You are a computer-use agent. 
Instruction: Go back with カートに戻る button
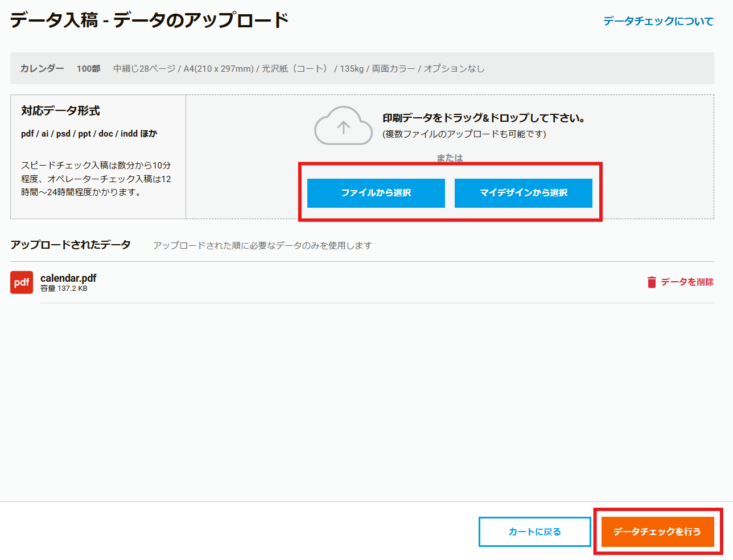tap(534, 532)
